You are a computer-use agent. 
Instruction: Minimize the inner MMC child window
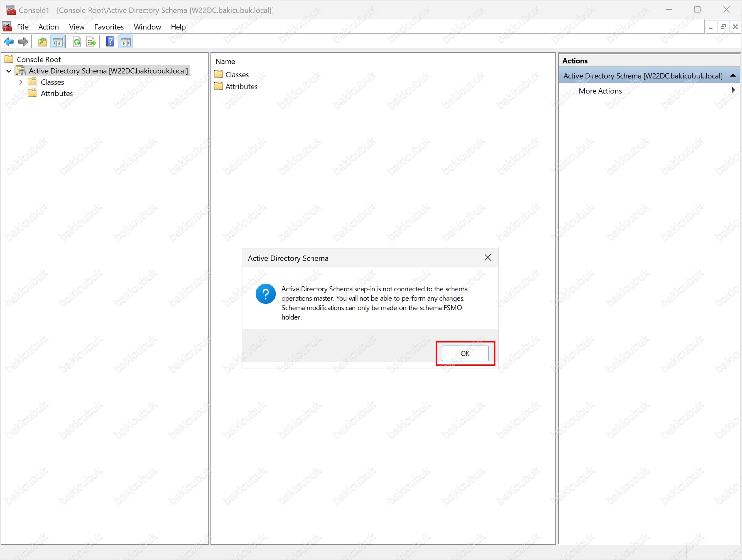click(711, 27)
